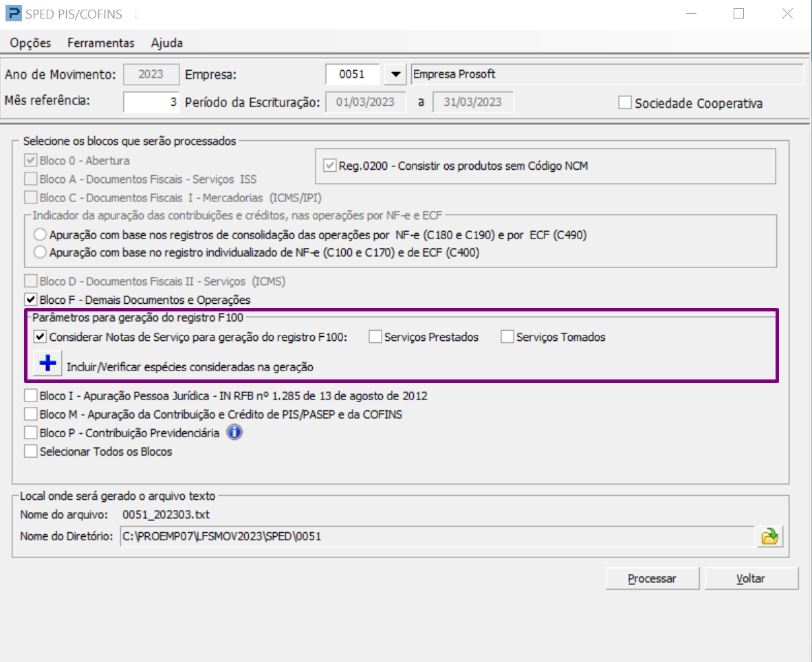Select radio for consolidação C180 e C190
The image size is (812, 662).
click(40, 234)
